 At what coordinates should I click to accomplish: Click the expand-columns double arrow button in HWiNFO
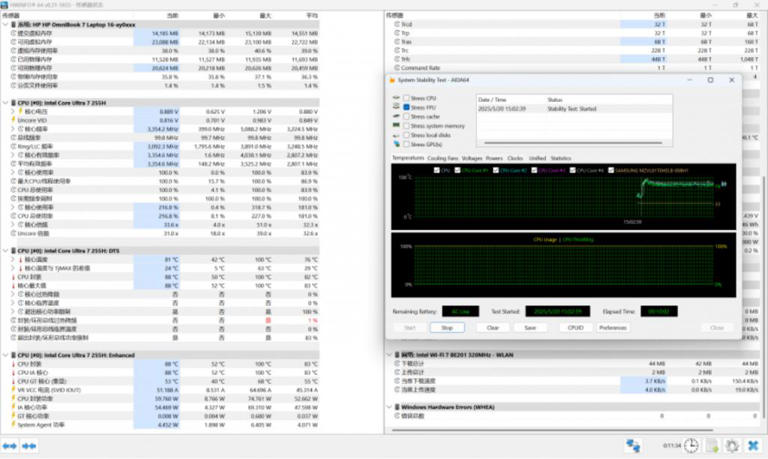pos(9,446)
